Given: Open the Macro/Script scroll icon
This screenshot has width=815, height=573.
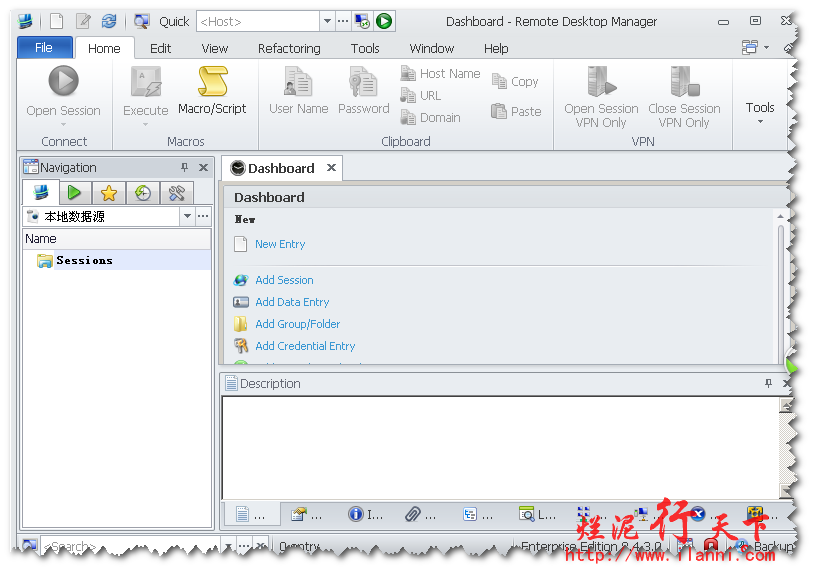Looking at the screenshot, I should (213, 81).
